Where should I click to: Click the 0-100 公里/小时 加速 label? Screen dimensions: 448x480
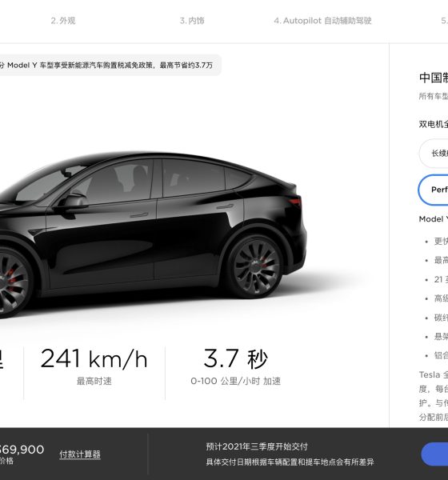pyautogui.click(x=236, y=382)
